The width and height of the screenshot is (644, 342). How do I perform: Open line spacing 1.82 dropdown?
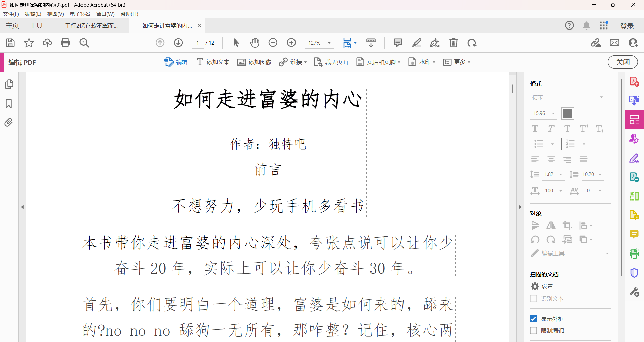[560, 174]
